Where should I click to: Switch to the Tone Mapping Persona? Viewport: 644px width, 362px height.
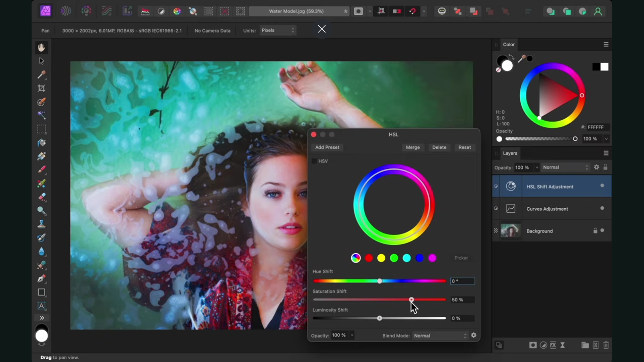106,11
